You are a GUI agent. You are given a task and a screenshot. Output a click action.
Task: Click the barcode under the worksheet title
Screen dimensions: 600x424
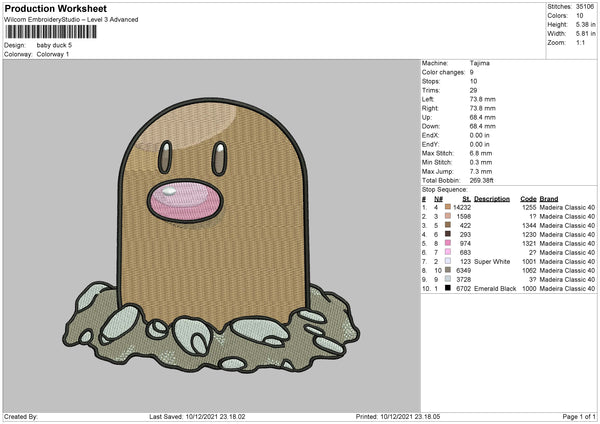click(51, 32)
